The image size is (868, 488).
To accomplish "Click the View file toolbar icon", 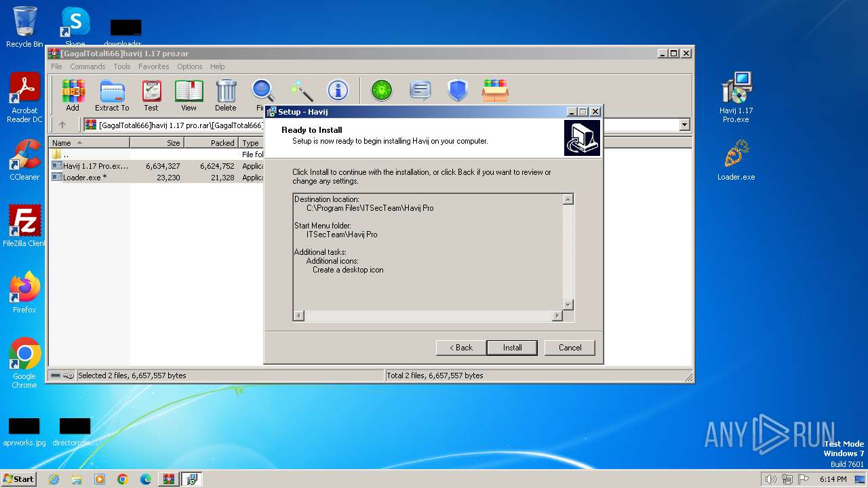I will (x=189, y=95).
